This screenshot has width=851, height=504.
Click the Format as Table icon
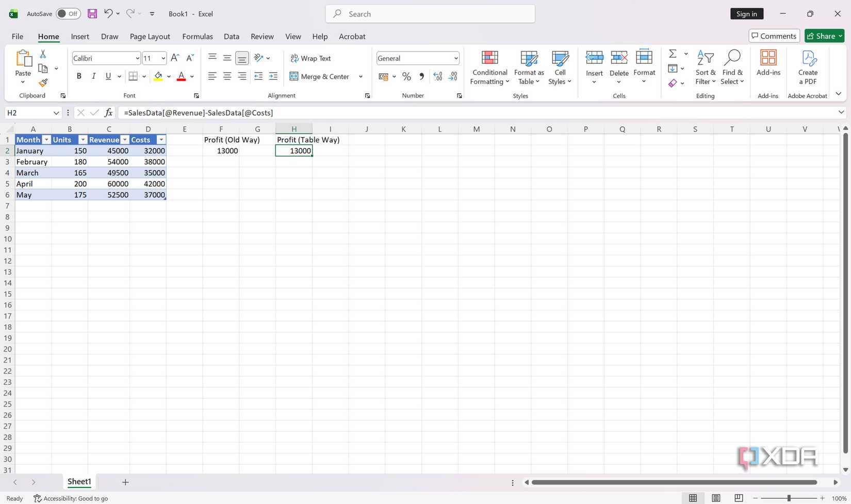coord(529,57)
